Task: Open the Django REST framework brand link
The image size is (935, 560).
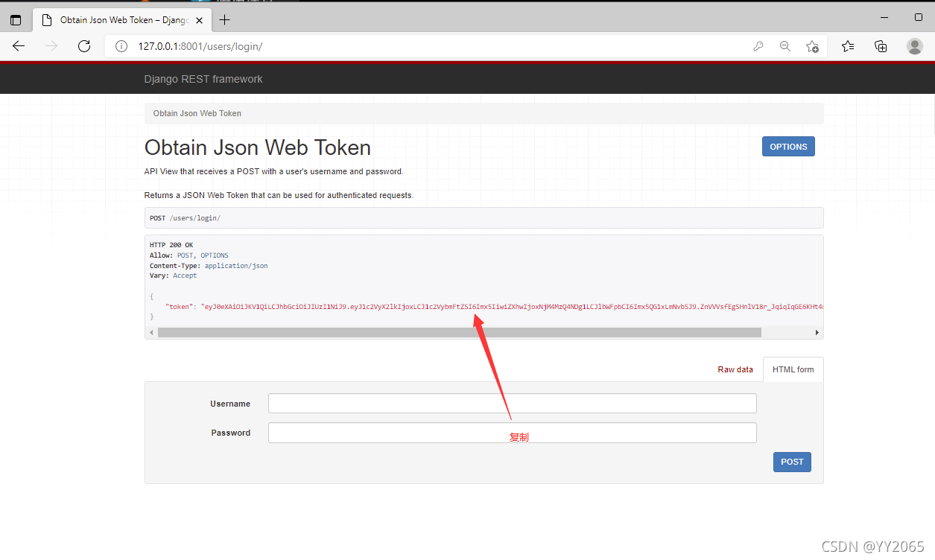Action: 203,79
